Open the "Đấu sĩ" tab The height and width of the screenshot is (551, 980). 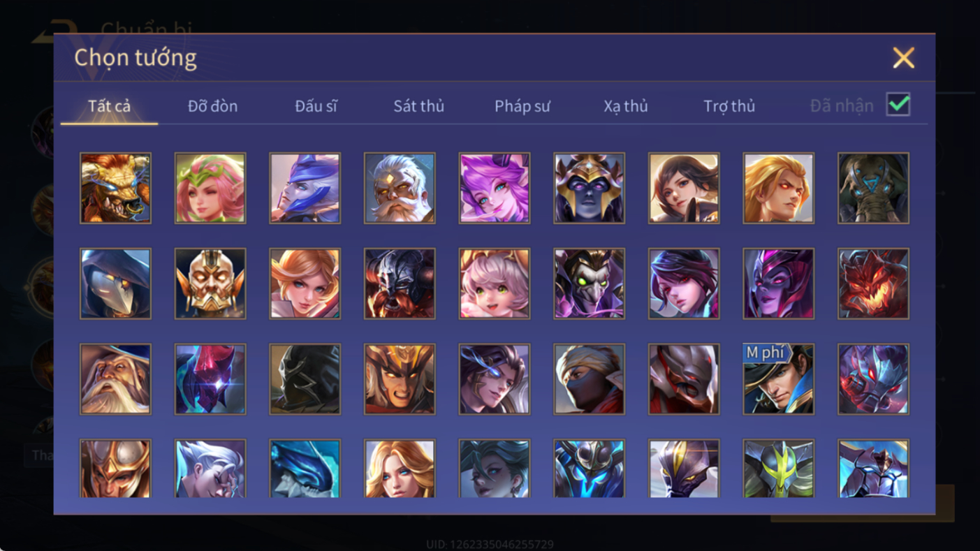point(316,106)
